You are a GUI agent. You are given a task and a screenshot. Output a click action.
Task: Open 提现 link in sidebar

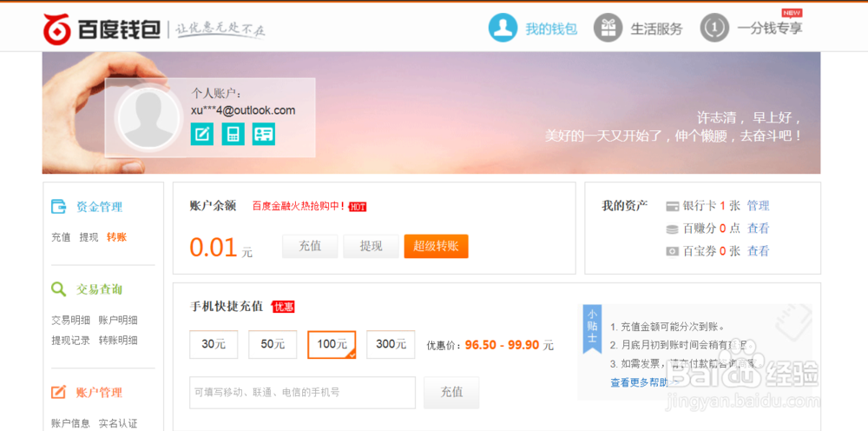click(x=89, y=237)
